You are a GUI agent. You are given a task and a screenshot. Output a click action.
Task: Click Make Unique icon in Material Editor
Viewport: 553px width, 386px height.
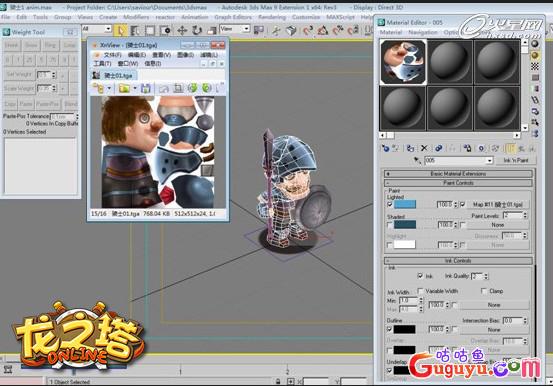(x=452, y=149)
